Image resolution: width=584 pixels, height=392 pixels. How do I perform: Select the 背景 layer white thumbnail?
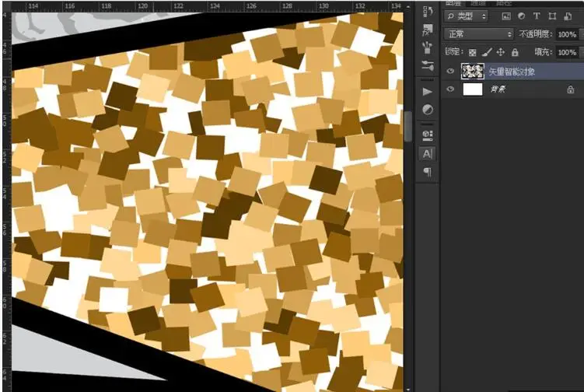coord(473,89)
